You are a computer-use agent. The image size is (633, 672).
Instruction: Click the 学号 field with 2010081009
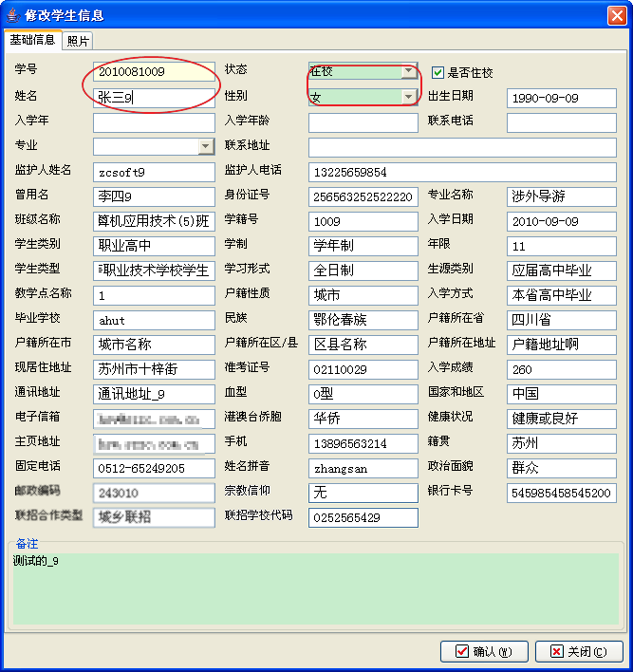(154, 71)
